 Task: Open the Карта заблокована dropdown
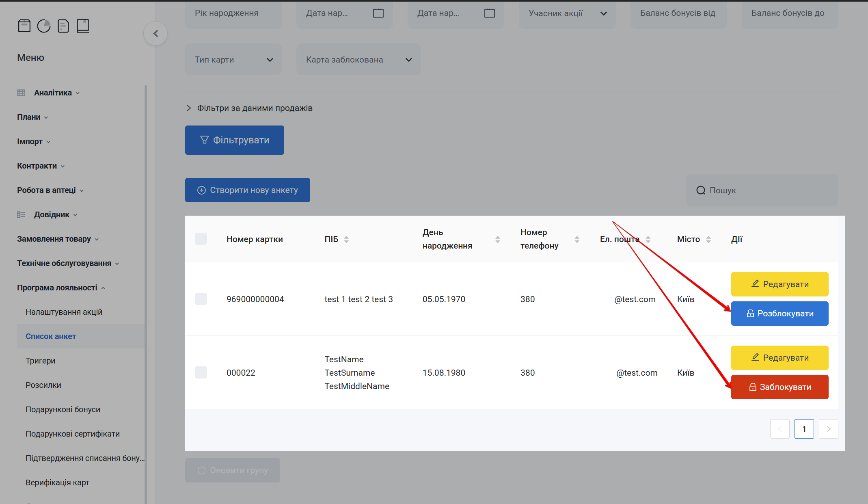click(358, 60)
